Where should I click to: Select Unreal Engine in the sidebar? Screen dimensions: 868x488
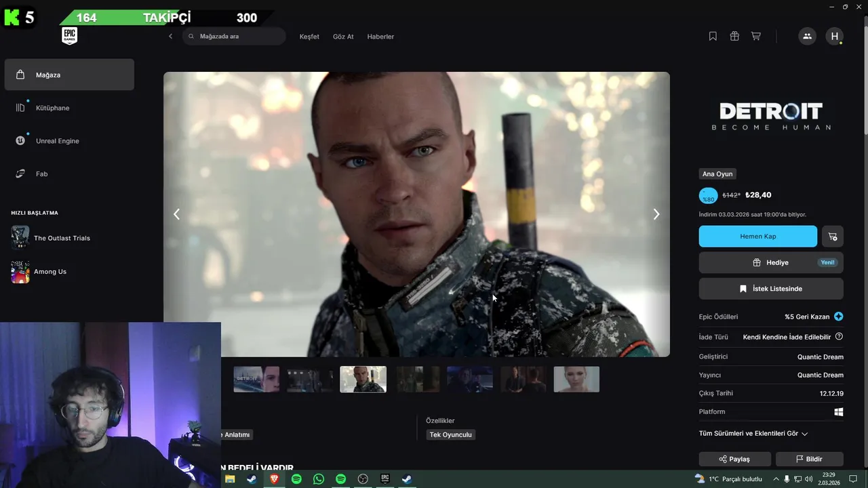[69, 141]
